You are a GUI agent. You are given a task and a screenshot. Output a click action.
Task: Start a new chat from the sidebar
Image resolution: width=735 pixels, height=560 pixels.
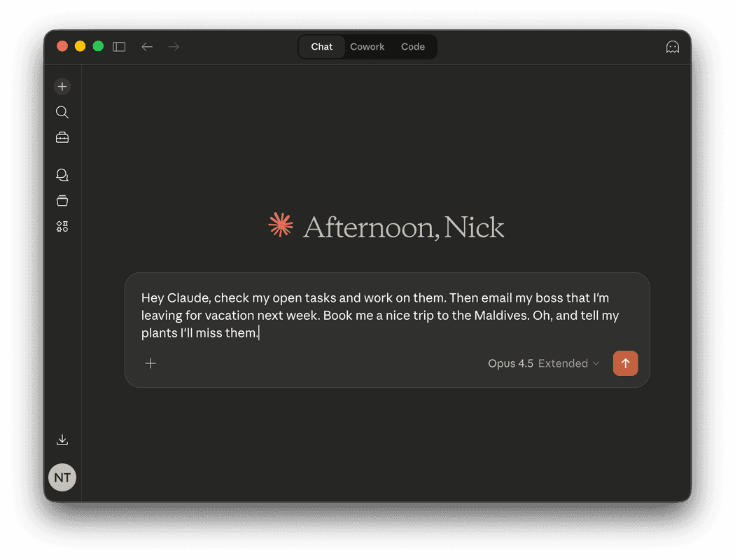coord(62,86)
